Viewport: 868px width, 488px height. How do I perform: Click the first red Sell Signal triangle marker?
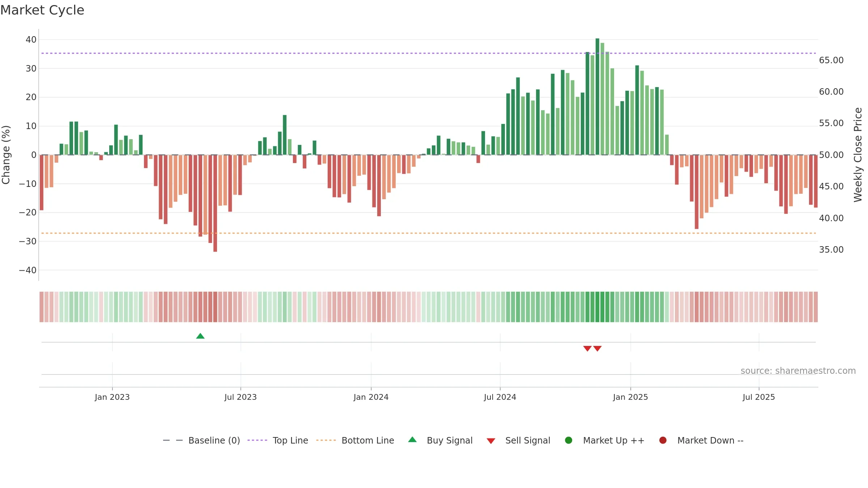click(587, 348)
